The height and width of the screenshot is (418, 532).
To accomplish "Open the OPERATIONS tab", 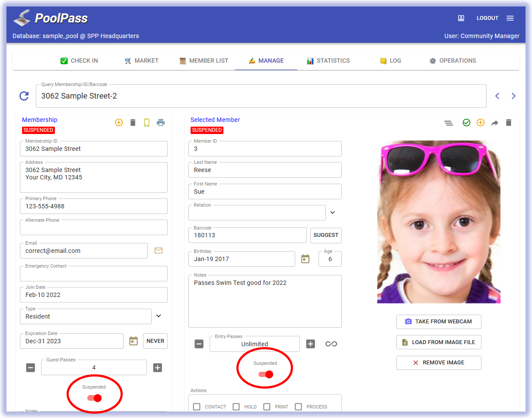I will click(x=452, y=61).
